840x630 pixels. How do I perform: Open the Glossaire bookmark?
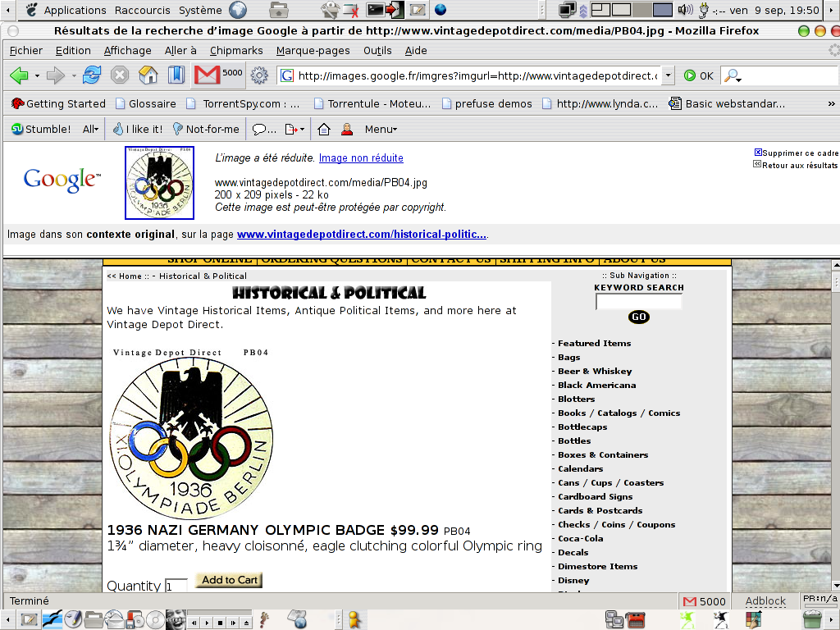click(146, 103)
